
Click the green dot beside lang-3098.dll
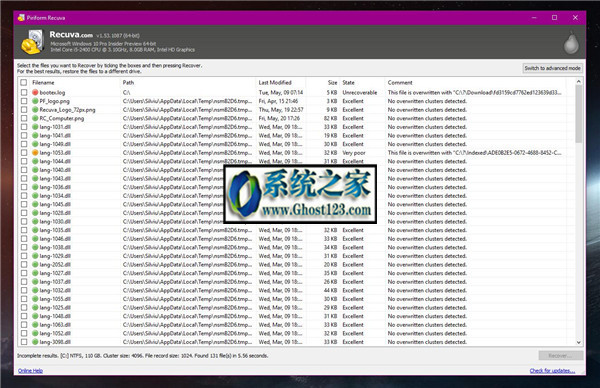35,342
